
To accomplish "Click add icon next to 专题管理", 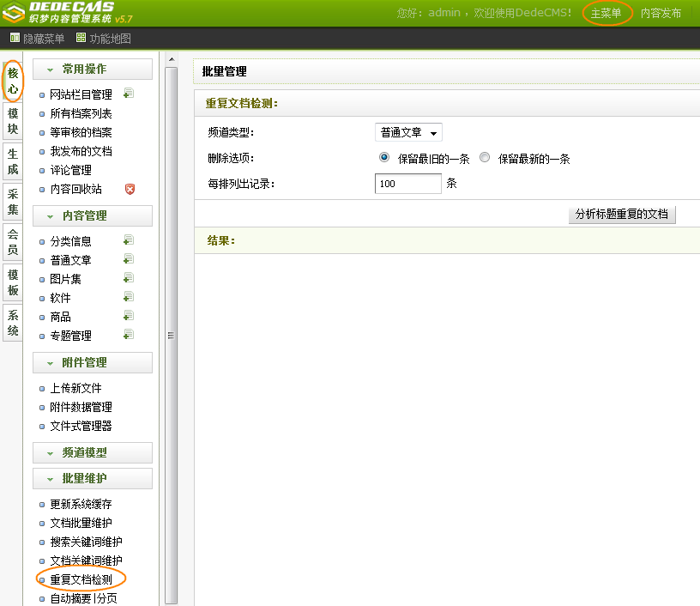I will (x=129, y=335).
